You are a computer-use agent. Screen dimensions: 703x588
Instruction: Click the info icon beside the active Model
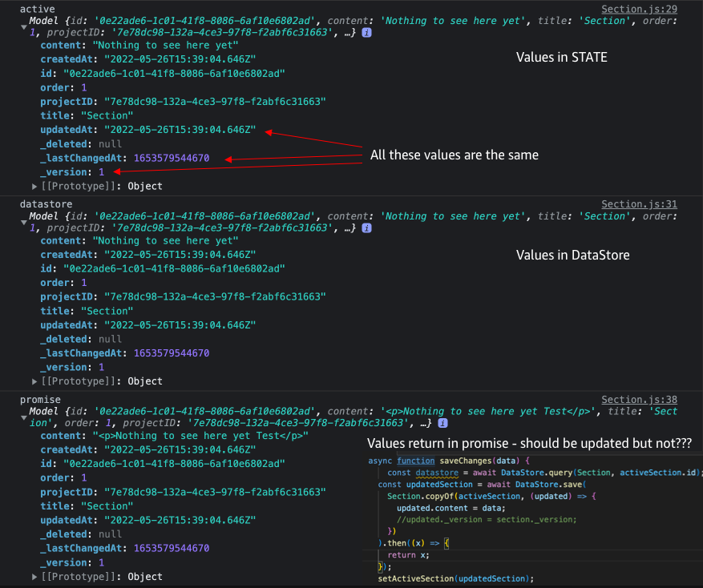(x=366, y=33)
